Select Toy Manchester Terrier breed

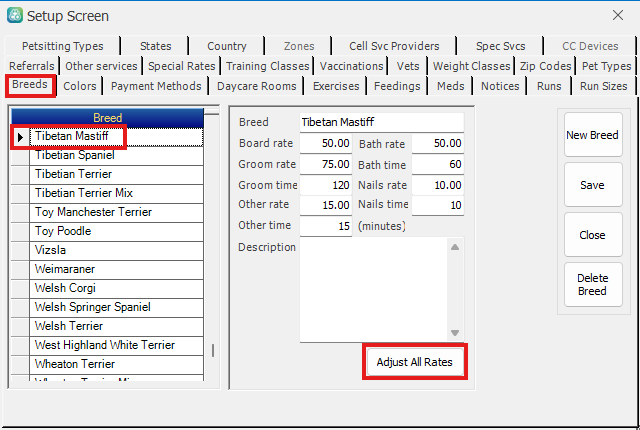click(x=116, y=212)
